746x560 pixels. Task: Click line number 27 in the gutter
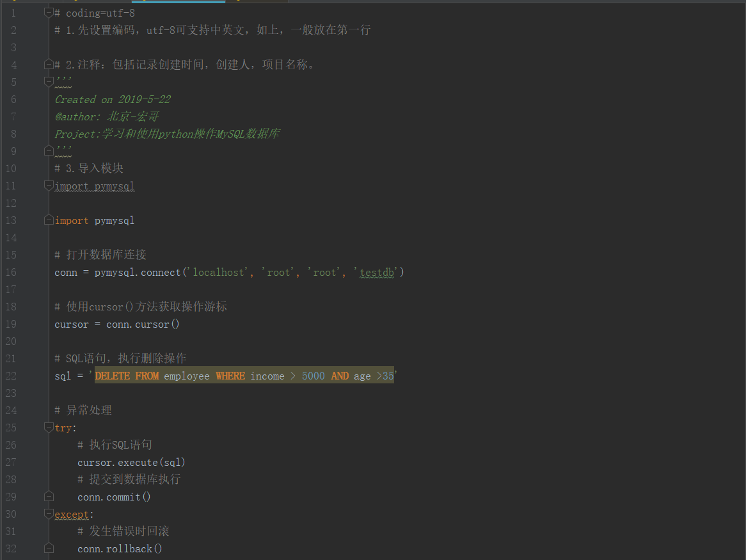11,462
